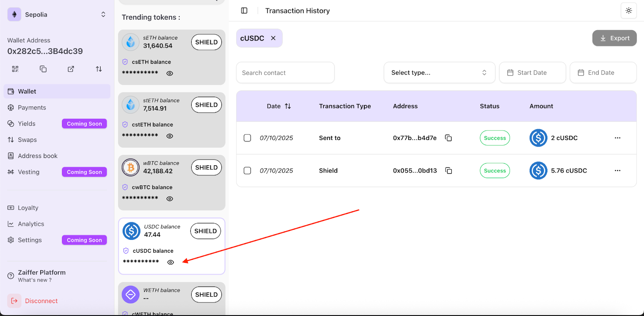644x316 pixels.
Task: Open the Address book
Action: coord(57,156)
